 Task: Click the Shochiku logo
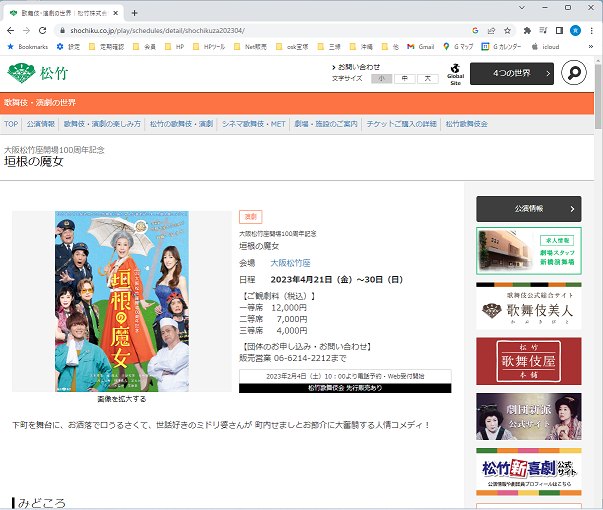(37, 73)
